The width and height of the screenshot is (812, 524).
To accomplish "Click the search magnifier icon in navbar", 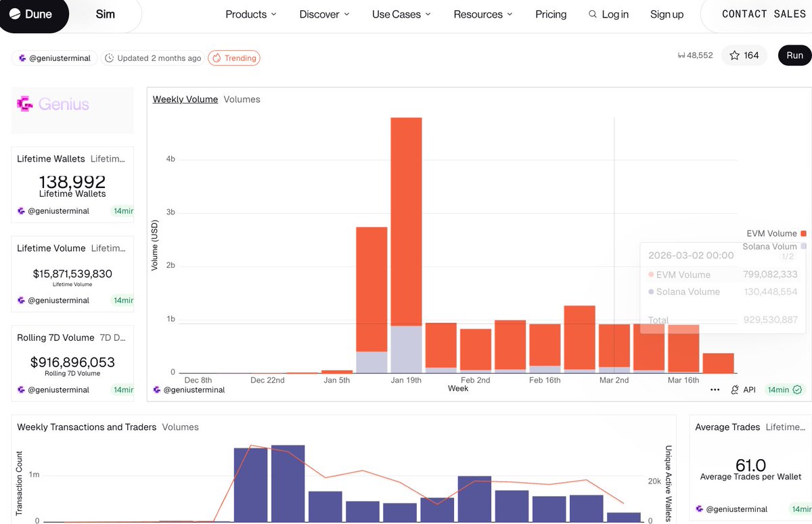I will click(x=593, y=14).
